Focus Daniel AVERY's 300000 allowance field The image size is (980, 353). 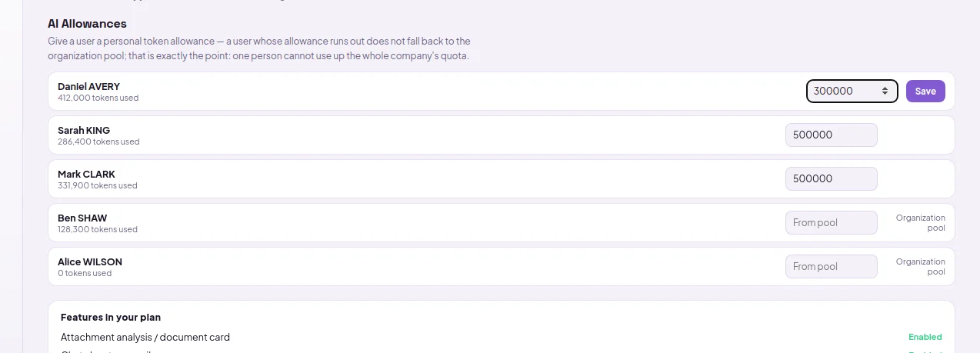point(852,91)
